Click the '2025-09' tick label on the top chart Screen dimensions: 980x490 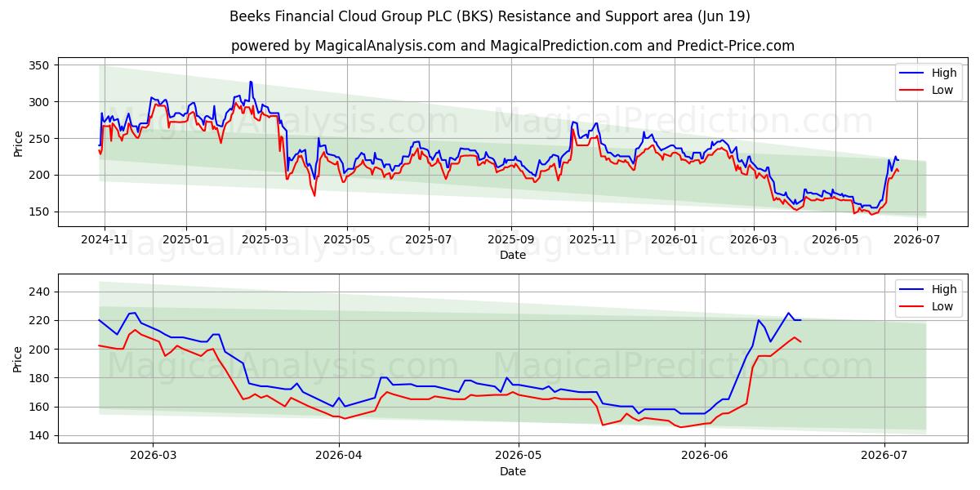coord(512,241)
